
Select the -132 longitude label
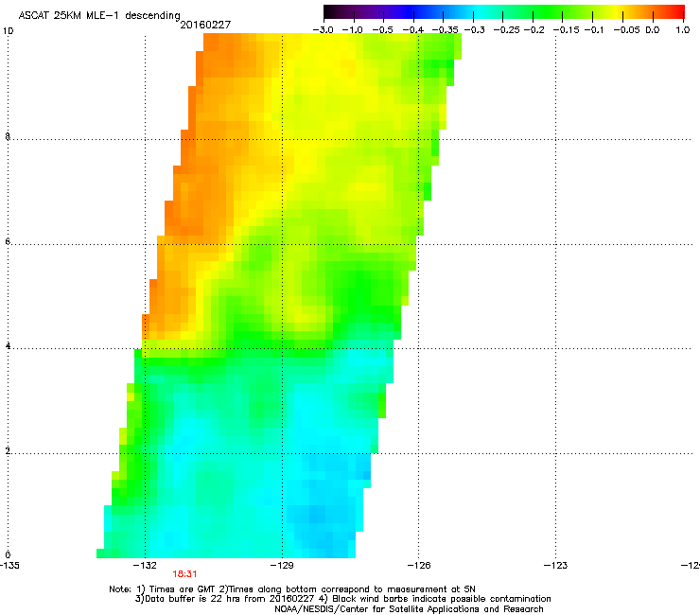pyautogui.click(x=145, y=566)
